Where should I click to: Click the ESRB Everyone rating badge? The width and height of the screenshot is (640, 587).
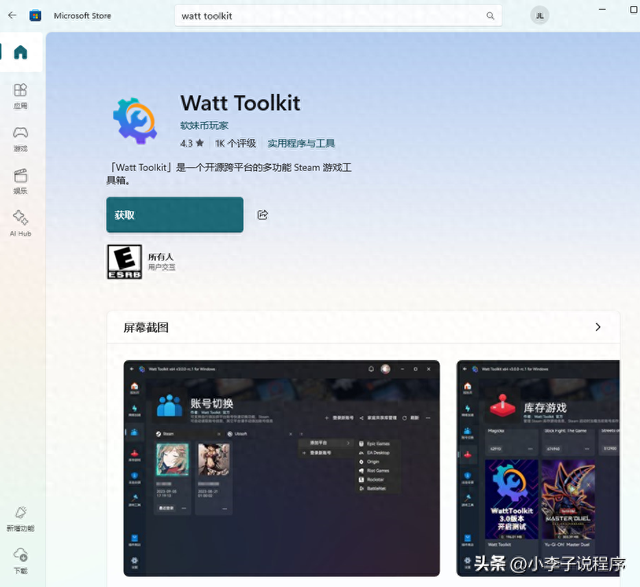(x=124, y=262)
